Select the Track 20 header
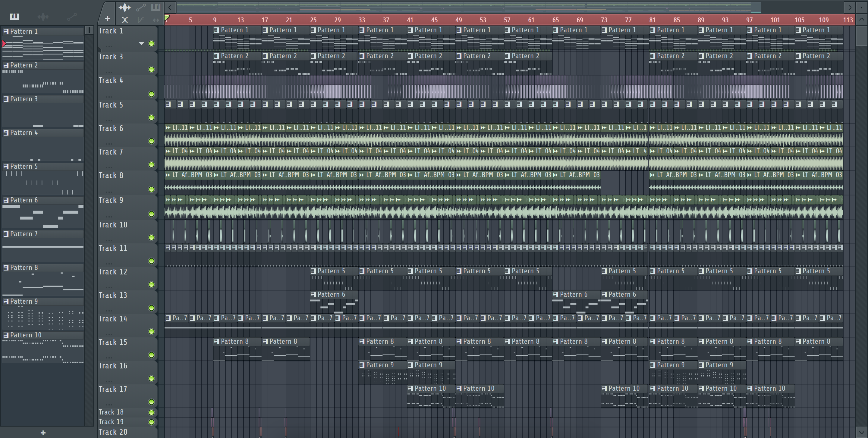This screenshot has width=868, height=438. 127,432
